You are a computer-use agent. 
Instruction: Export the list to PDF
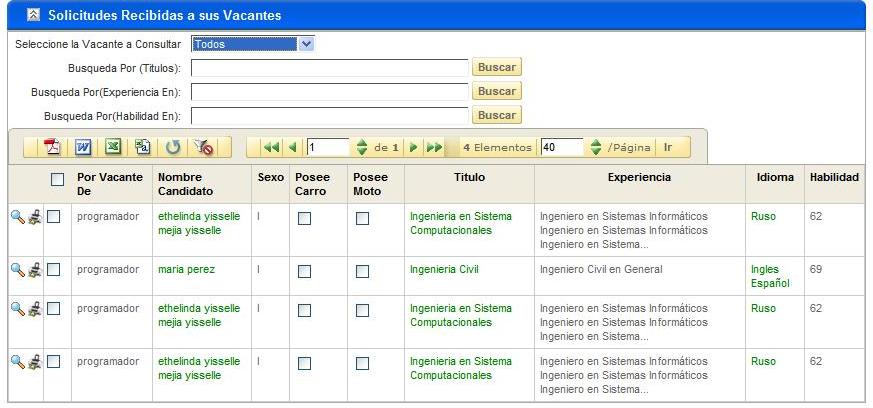pos(53,147)
